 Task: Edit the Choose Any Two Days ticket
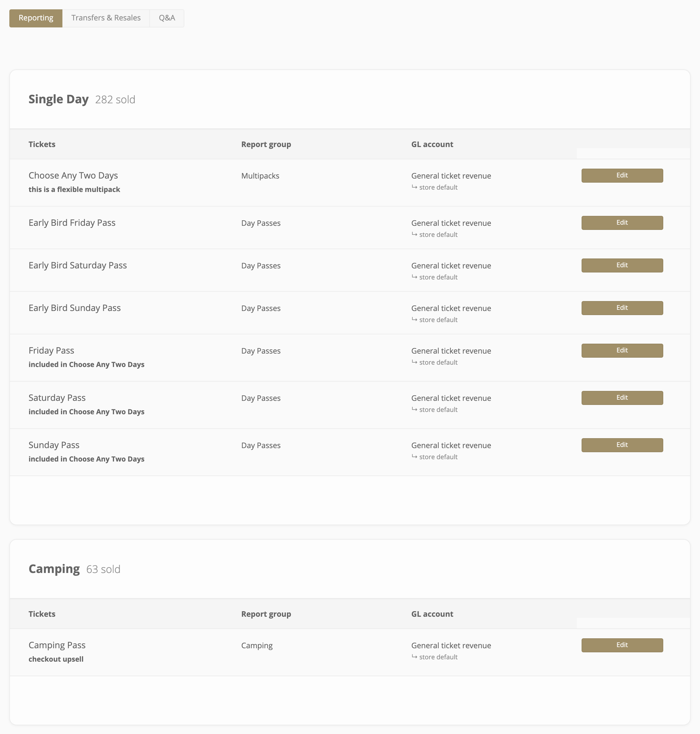coord(622,175)
